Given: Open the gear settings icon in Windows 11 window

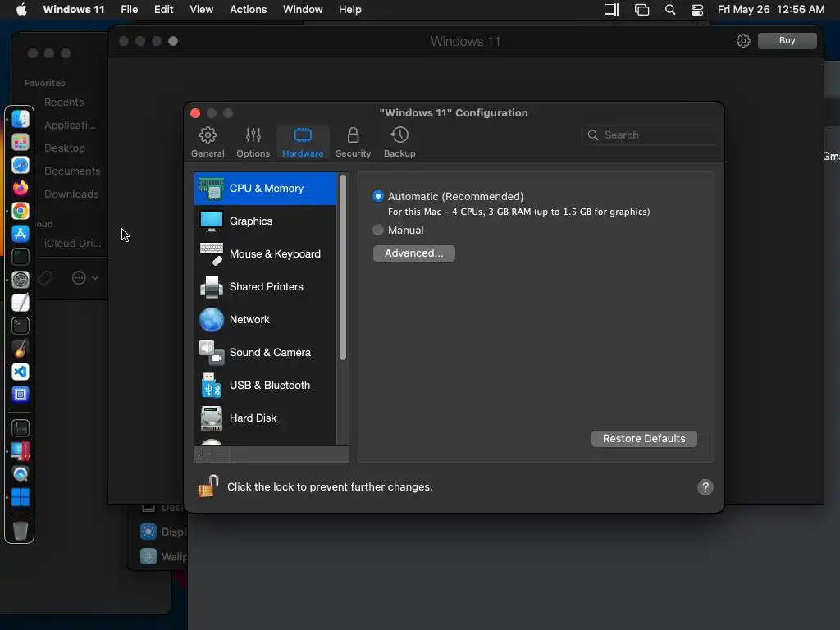Looking at the screenshot, I should point(743,41).
